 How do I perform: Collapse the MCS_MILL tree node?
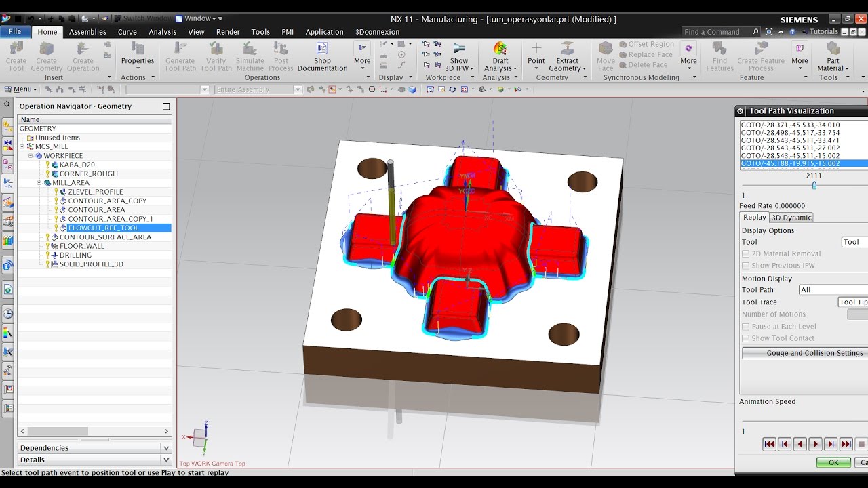(x=22, y=146)
